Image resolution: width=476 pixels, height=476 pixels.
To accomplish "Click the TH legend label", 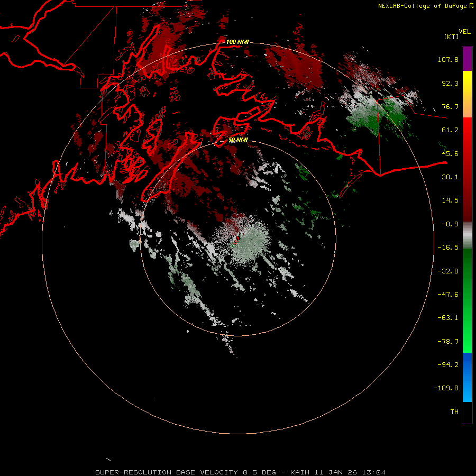I will (454, 411).
